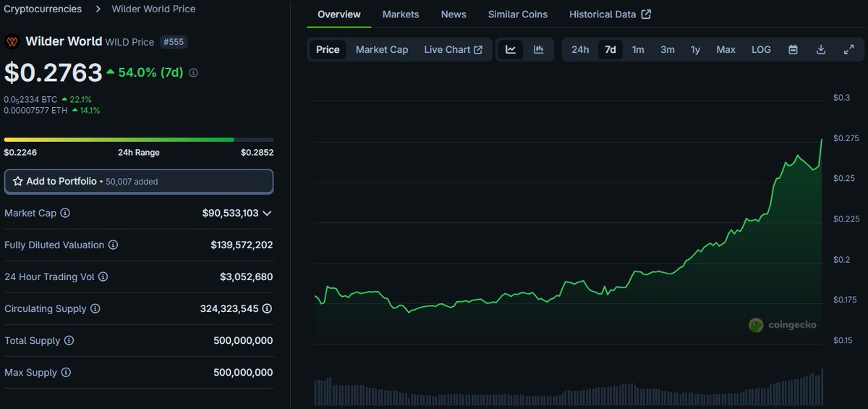
Task: Click the 24h Range progress bar
Action: [139, 139]
